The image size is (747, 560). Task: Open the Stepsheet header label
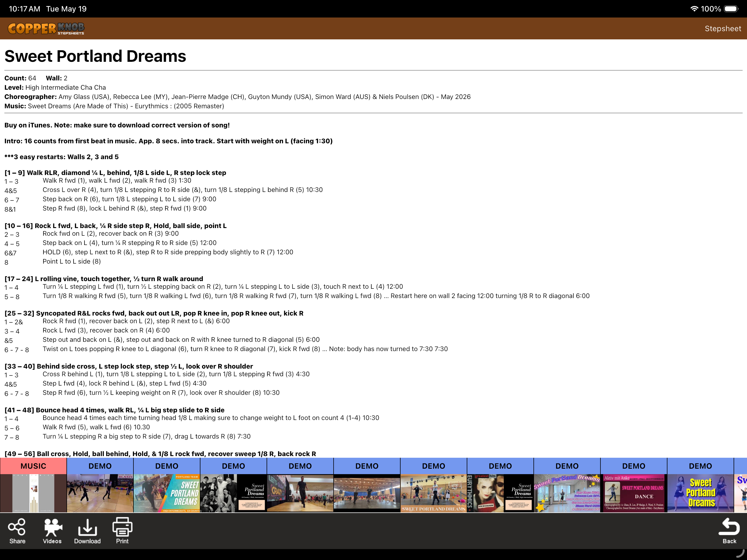click(x=723, y=29)
